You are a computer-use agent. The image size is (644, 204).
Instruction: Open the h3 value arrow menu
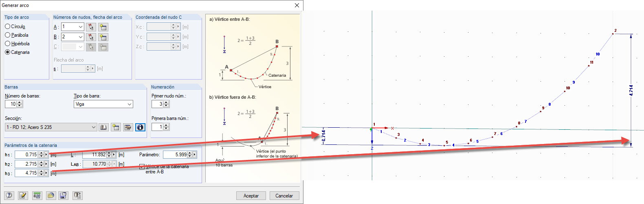(46, 173)
